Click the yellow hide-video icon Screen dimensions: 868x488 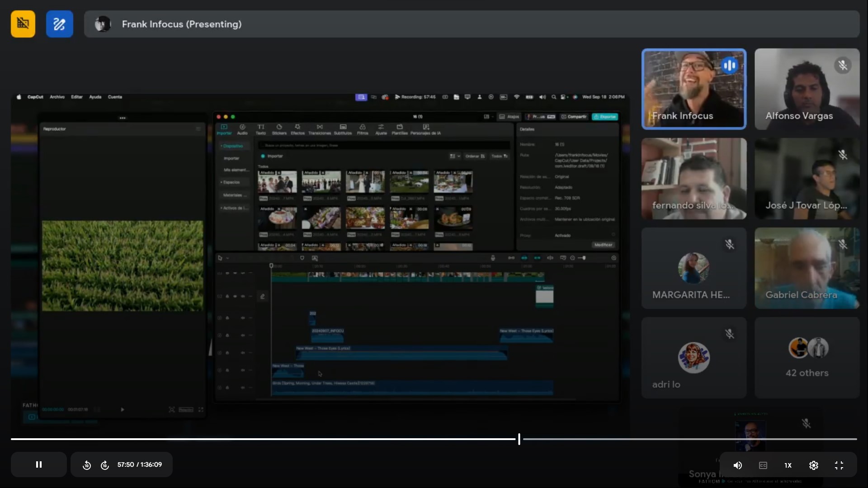pos(23,24)
